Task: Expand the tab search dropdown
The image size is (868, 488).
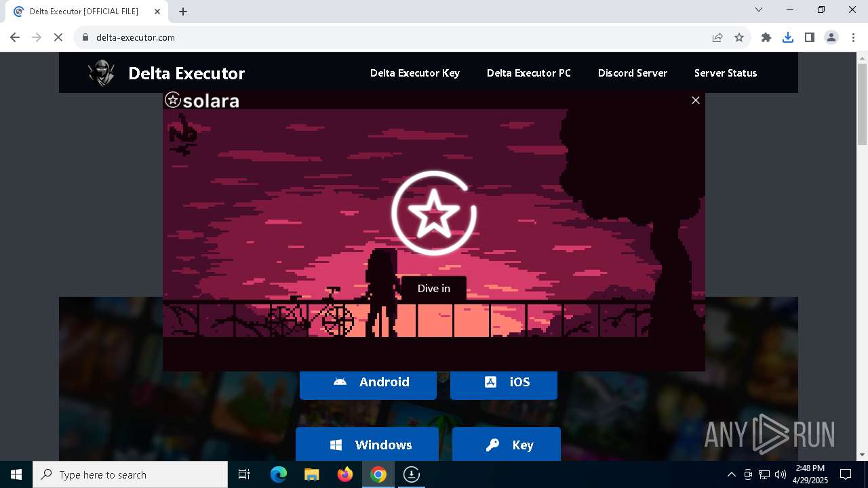Action: [759, 9]
